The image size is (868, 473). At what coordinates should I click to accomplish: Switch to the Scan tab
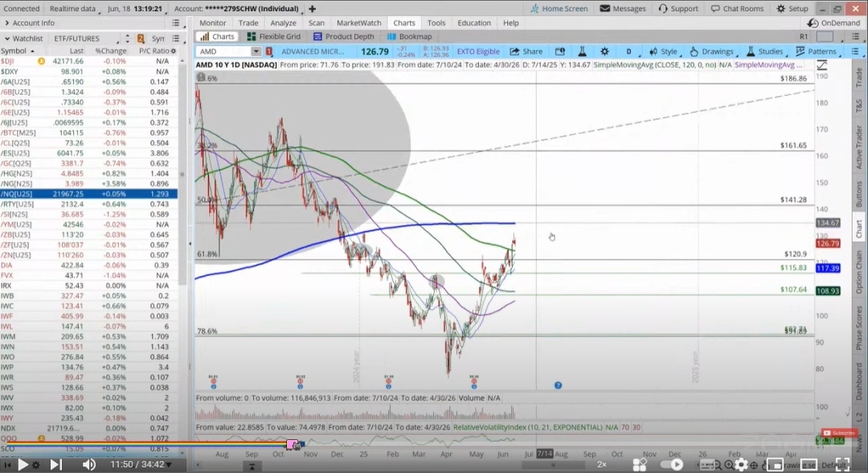316,23
